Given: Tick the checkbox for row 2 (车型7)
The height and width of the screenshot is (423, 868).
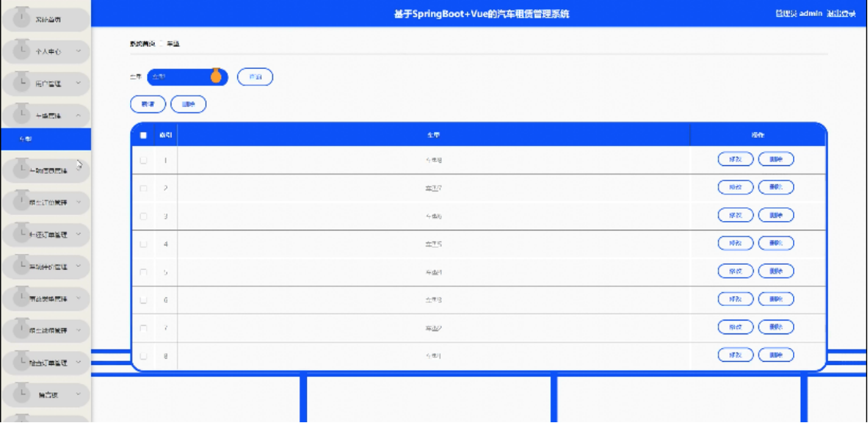Looking at the screenshot, I should click(143, 189).
